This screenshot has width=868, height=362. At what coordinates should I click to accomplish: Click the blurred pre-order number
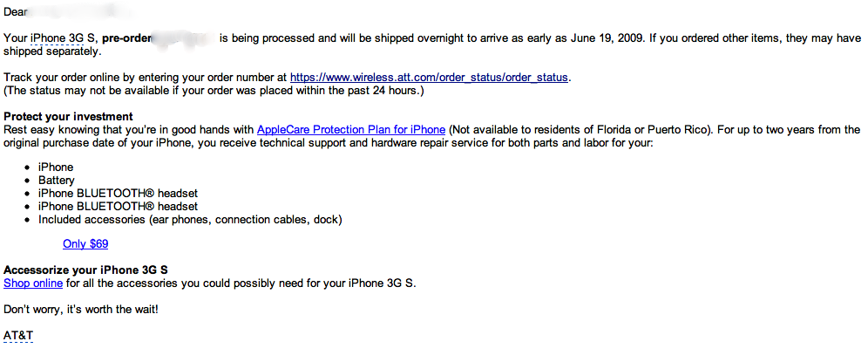click(184, 38)
